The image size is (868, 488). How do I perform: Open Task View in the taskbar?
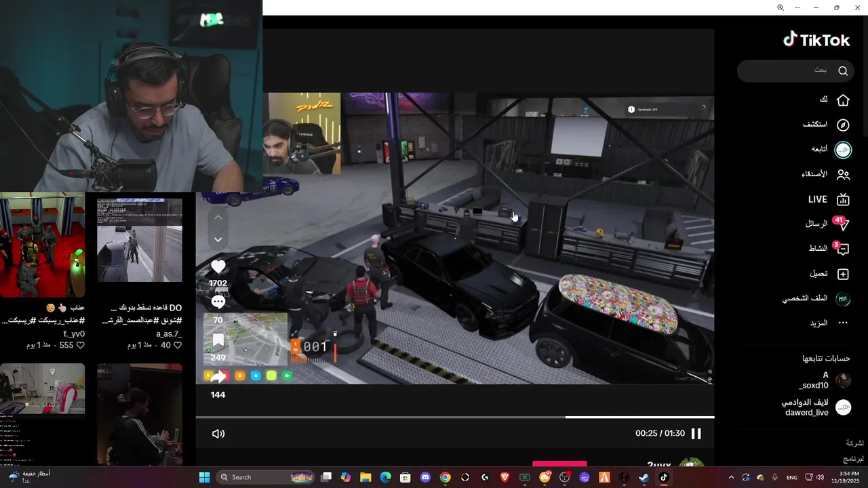pos(326,477)
